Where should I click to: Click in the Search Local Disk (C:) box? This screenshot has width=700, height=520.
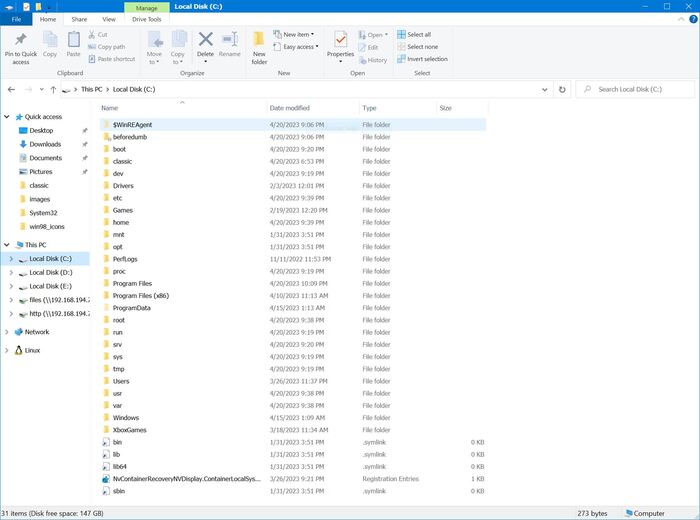[635, 89]
